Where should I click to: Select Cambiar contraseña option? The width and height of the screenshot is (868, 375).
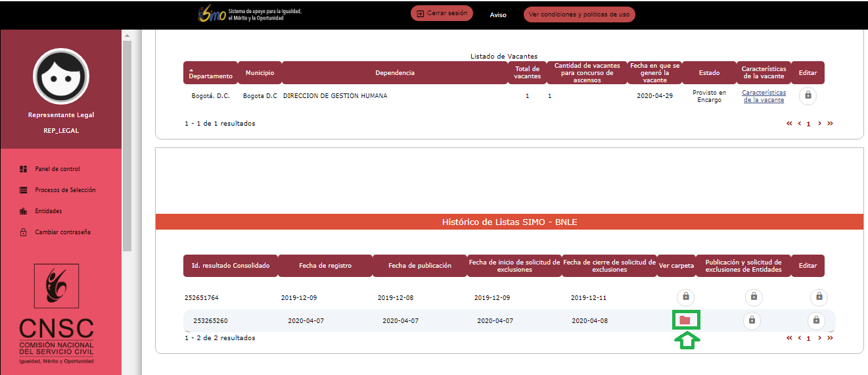(x=62, y=232)
